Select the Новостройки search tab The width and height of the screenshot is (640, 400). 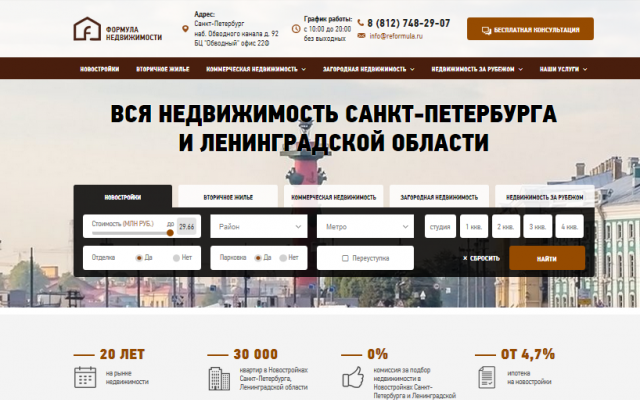pyautogui.click(x=123, y=197)
